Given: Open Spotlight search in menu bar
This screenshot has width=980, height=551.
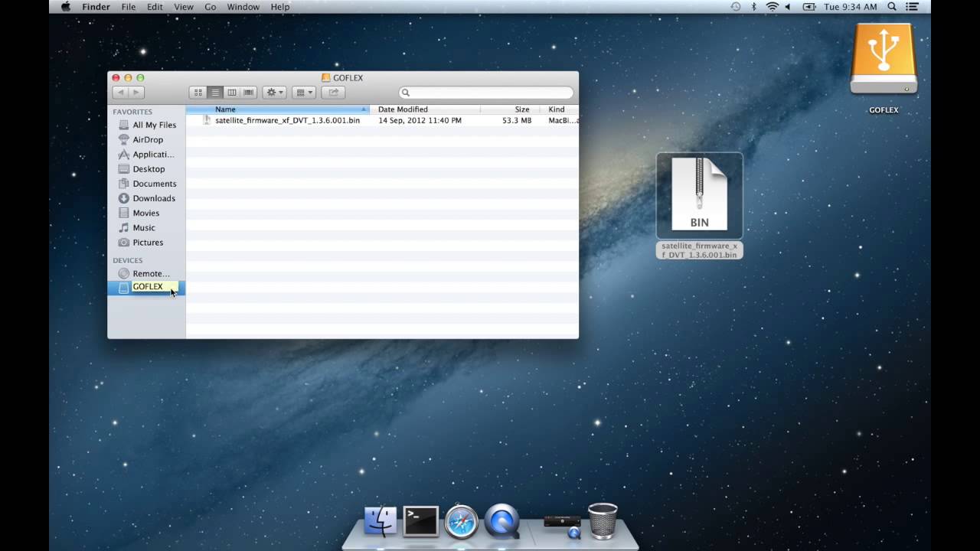Looking at the screenshot, I should click(892, 7).
